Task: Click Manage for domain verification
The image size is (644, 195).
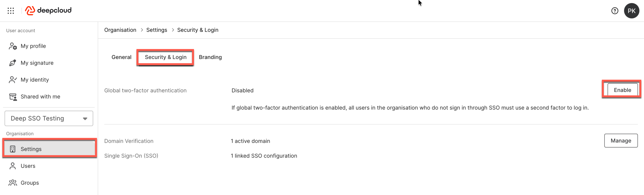Action: 621,141
